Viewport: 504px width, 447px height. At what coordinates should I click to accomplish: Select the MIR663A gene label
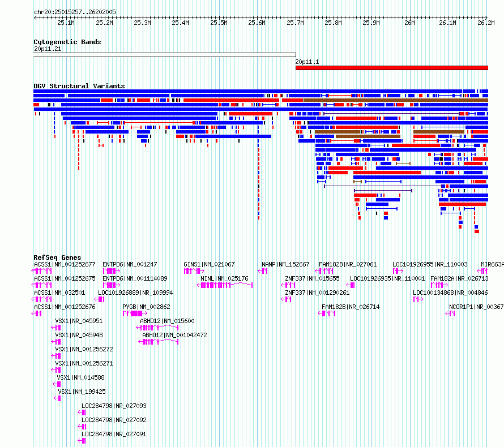click(492, 264)
